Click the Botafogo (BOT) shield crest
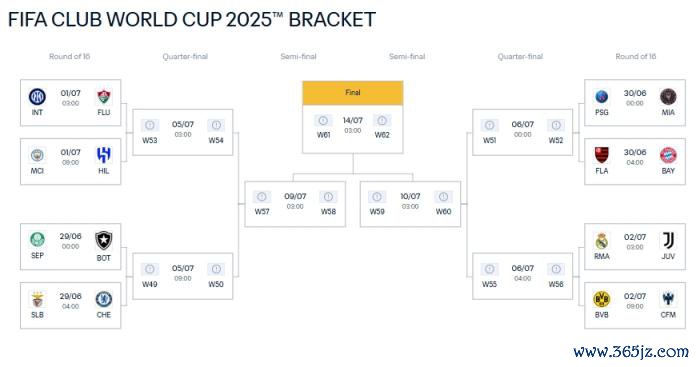Image resolution: width=696 pixels, height=367 pixels. (104, 241)
